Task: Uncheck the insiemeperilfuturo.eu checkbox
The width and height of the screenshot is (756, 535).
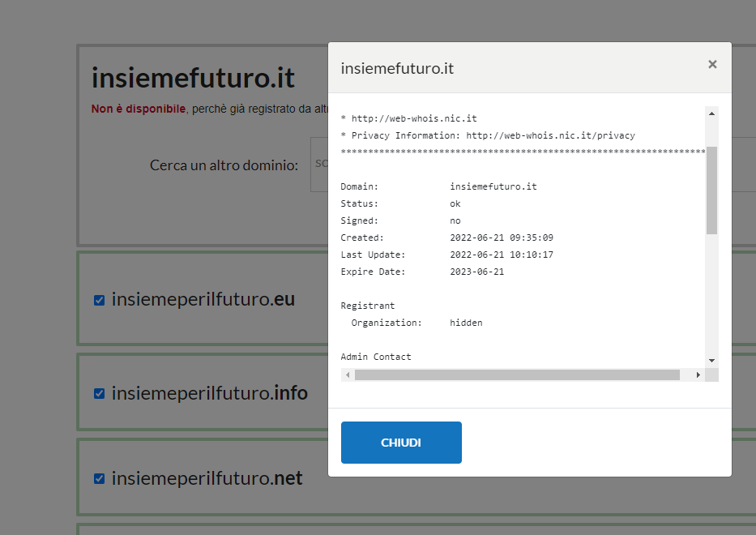Action: point(99,301)
